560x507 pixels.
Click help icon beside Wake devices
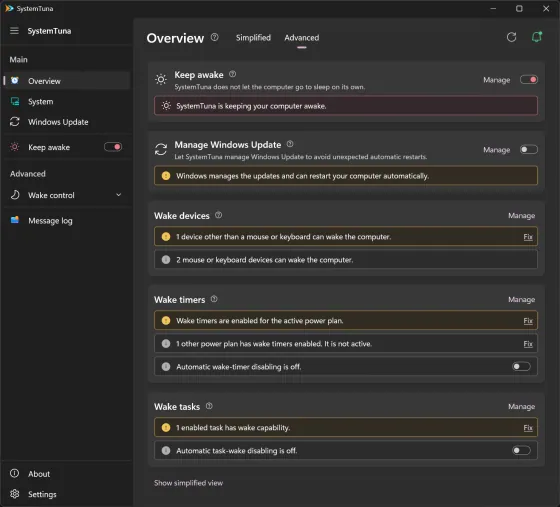pos(219,215)
